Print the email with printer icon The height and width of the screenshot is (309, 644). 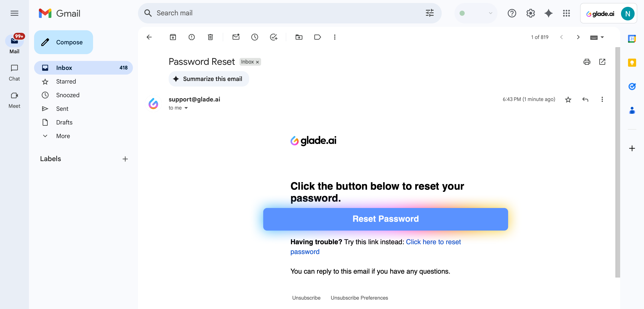(586, 62)
